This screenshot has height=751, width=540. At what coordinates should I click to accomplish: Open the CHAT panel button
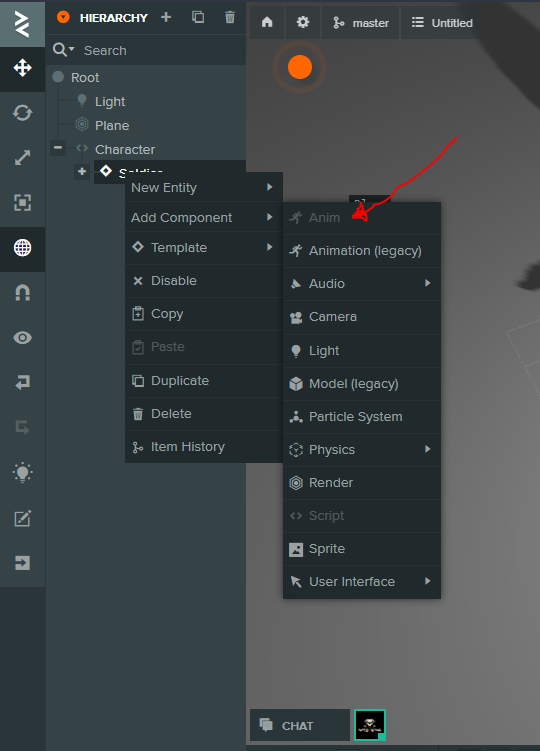click(300, 725)
